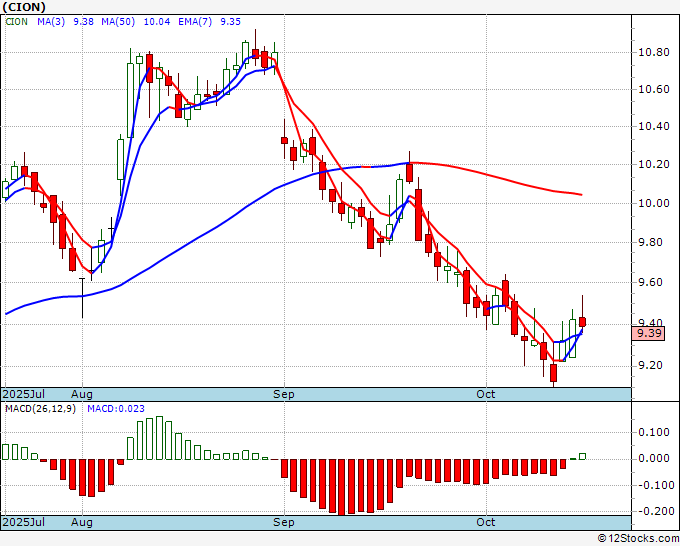Click Aug on the price chart time axis

click(82, 394)
